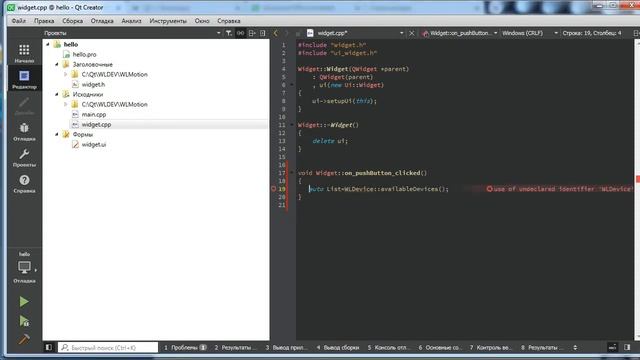Close the widget.cpp document with X
The image size is (640, 360).
[412, 33]
